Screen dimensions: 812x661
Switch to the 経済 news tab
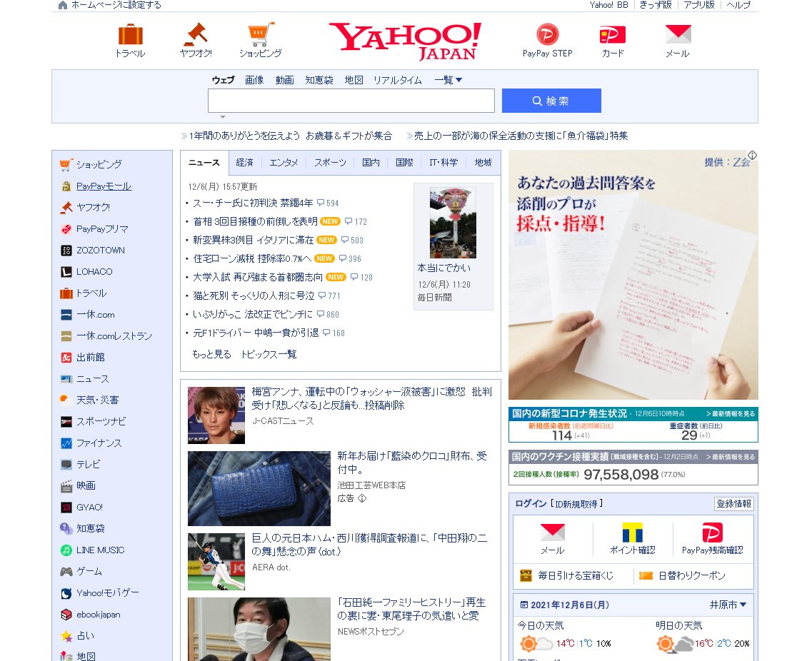click(244, 163)
